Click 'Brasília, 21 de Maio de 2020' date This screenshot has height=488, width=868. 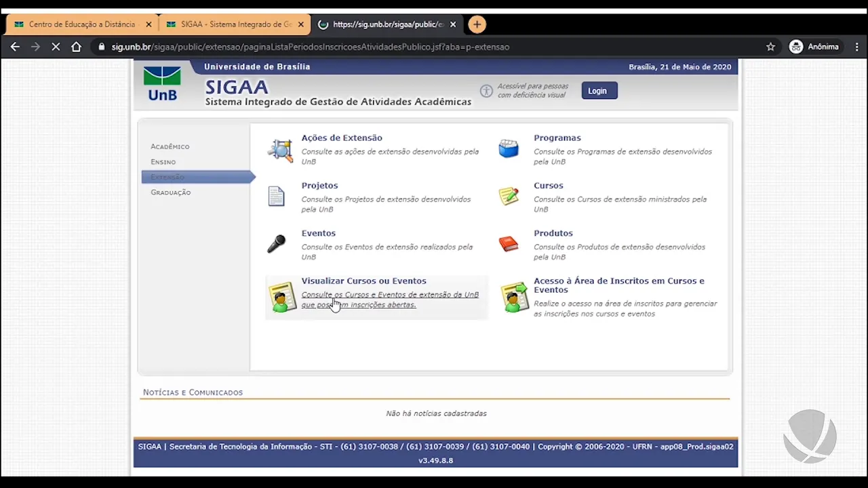click(679, 67)
